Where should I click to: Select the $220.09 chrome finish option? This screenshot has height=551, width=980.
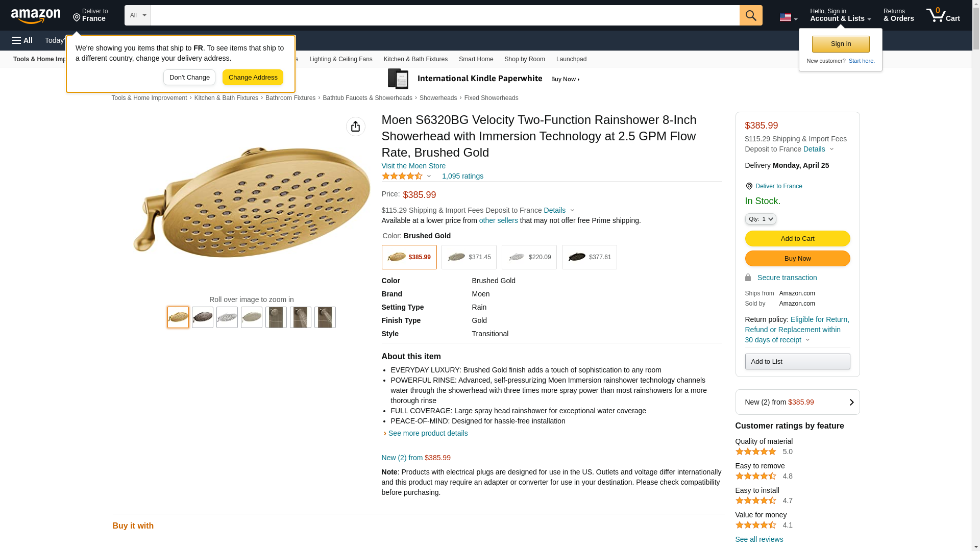(529, 257)
